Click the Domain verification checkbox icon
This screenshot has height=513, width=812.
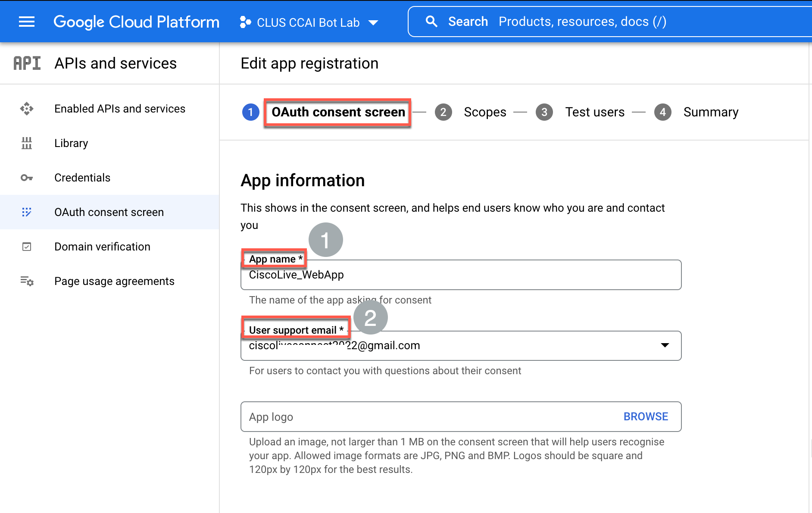pos(27,247)
